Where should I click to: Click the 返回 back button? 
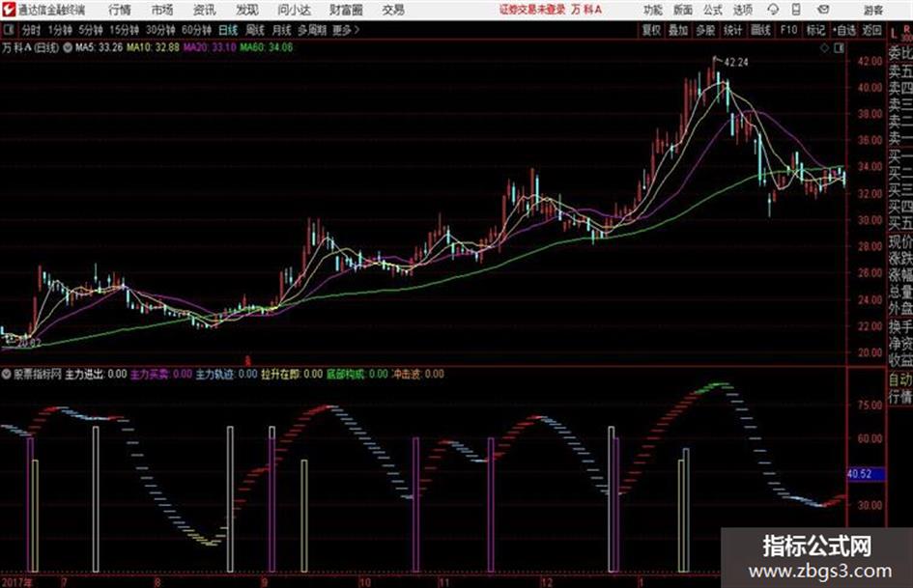[x=871, y=30]
